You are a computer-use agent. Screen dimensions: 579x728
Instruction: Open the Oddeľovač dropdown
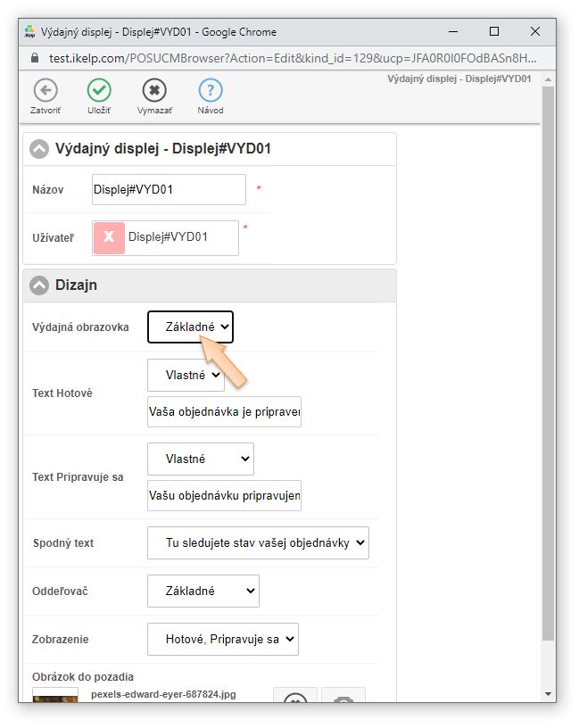203,591
